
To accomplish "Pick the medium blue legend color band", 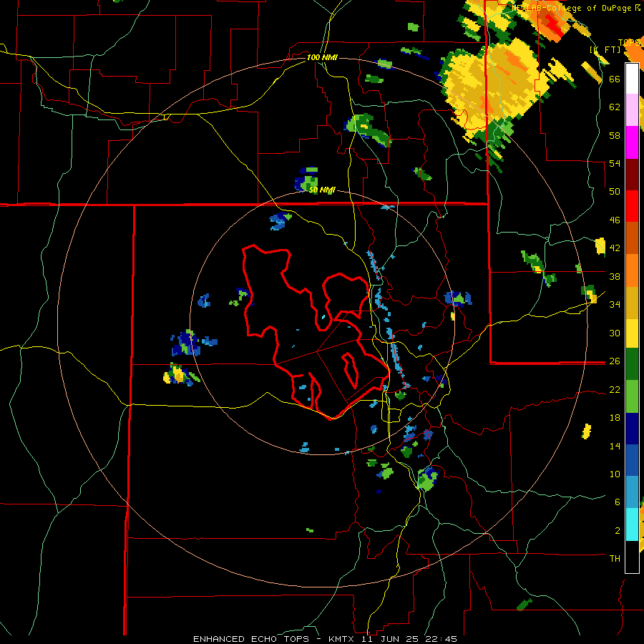I will pyautogui.click(x=632, y=460).
